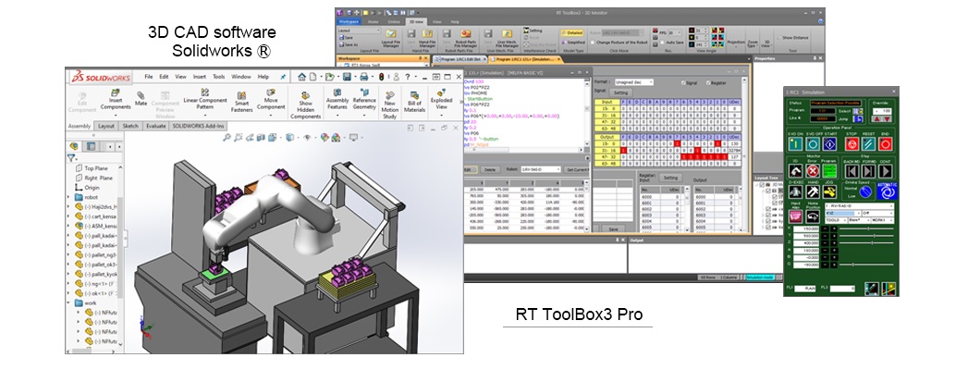Click the SolidWorks Save icon
980x370 pixels.
(x=347, y=76)
